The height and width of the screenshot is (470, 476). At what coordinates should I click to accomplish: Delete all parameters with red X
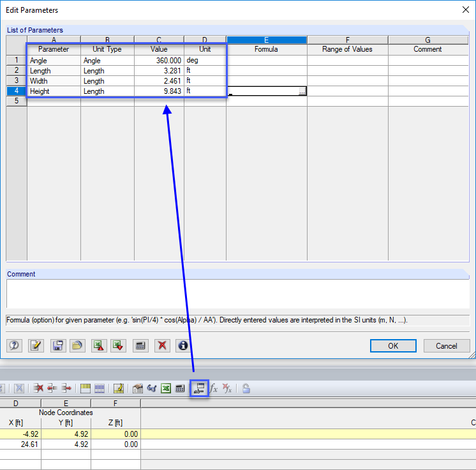(162, 345)
